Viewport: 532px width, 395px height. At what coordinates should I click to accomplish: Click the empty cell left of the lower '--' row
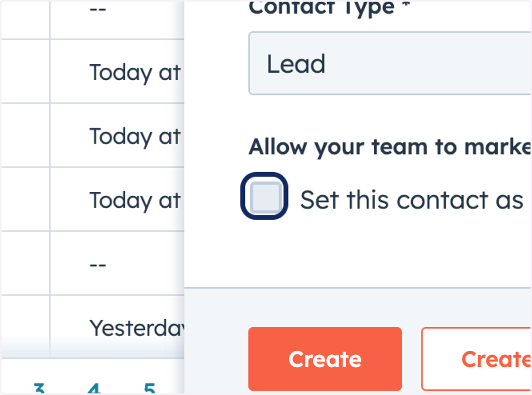pyautogui.click(x=25, y=263)
